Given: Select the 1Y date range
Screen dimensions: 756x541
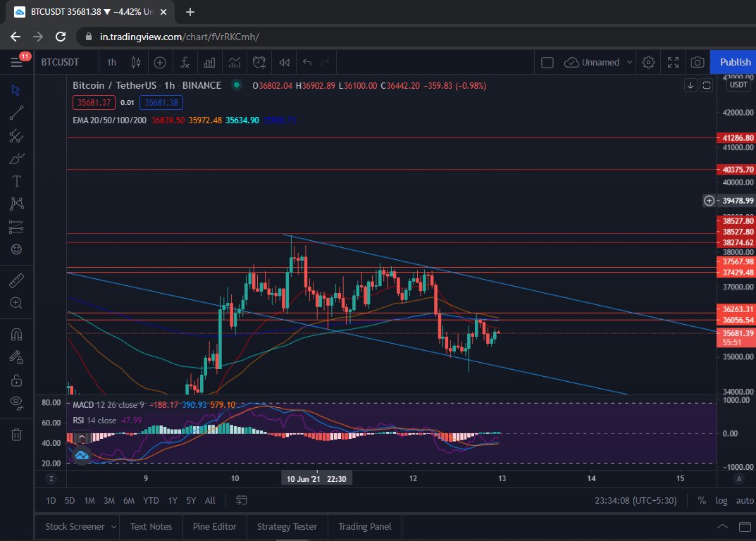Looking at the screenshot, I should click(x=173, y=501).
